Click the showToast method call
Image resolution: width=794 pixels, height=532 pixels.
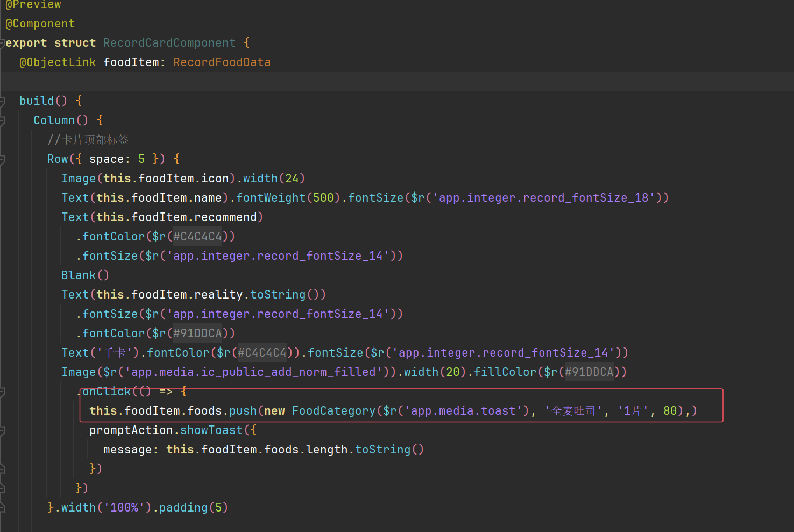[x=211, y=430]
